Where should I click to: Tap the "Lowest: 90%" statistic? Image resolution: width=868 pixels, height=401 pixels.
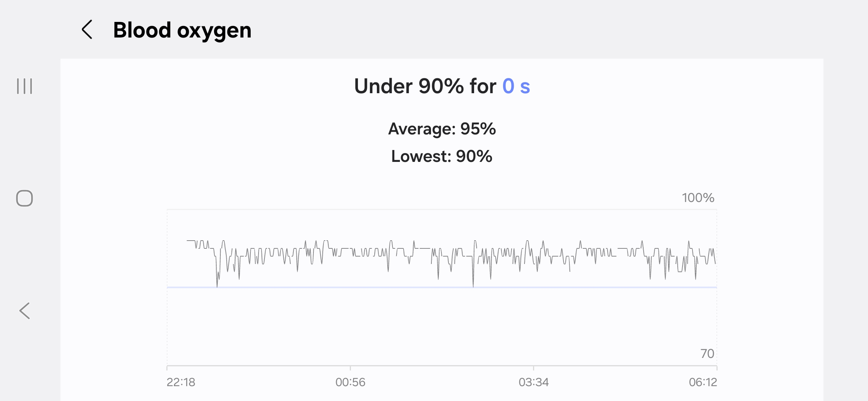tap(442, 156)
